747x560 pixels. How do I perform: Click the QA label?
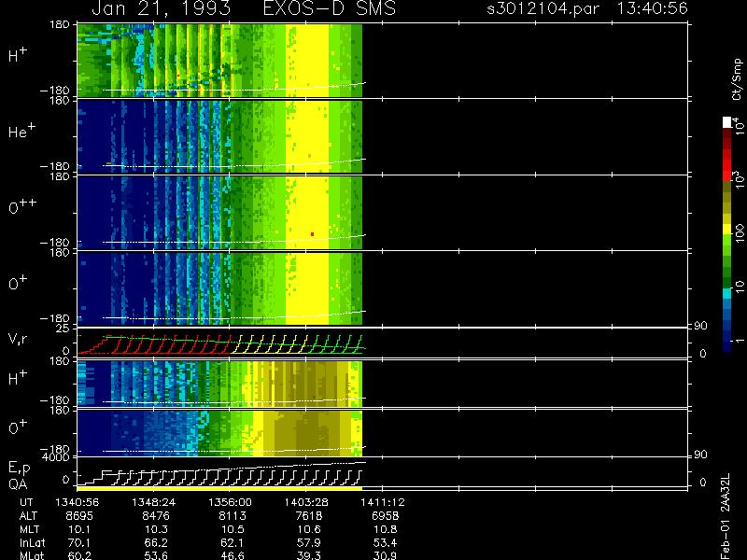click(x=18, y=484)
